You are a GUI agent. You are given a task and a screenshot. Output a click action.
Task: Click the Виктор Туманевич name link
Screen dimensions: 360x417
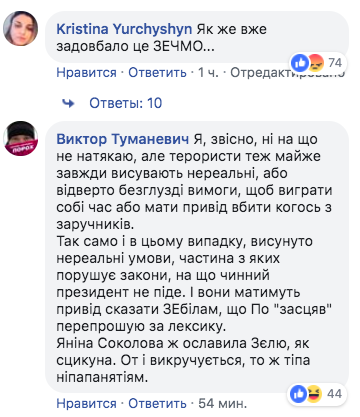point(123,139)
